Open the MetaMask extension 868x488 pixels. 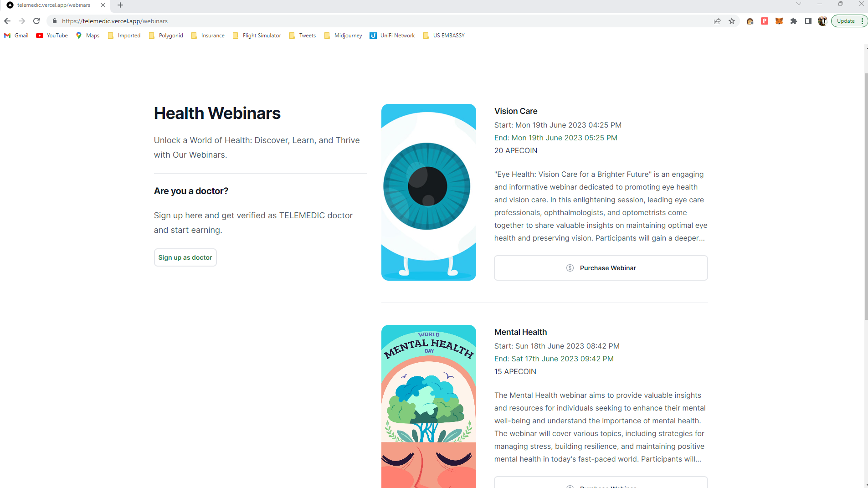tap(779, 21)
